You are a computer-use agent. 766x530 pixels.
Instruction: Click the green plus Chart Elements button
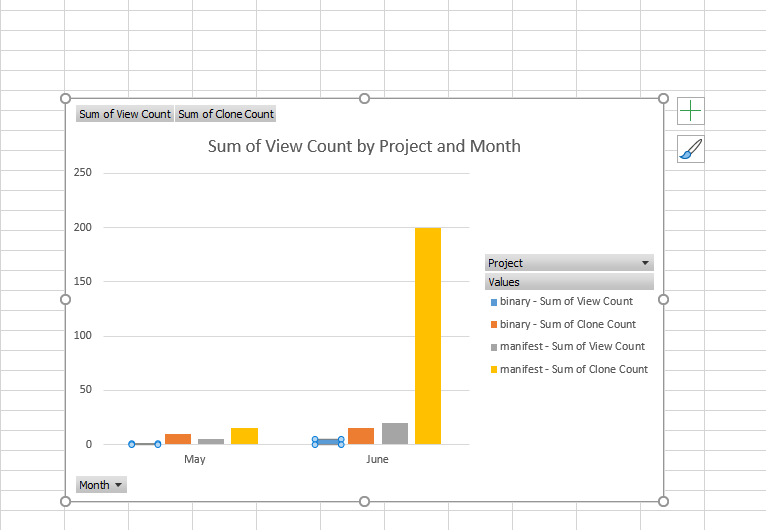[x=690, y=111]
